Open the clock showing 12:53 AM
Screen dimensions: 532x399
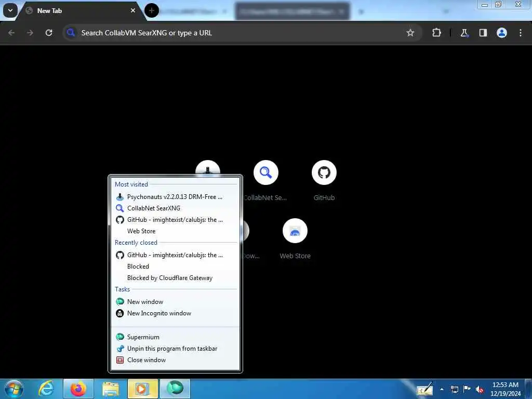coord(506,389)
